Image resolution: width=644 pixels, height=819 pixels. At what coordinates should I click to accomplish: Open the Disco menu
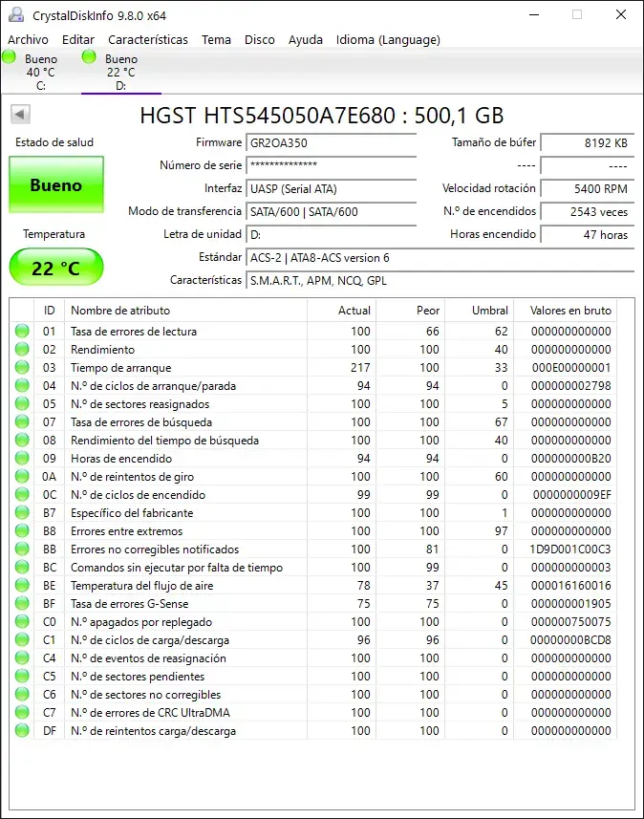click(260, 40)
